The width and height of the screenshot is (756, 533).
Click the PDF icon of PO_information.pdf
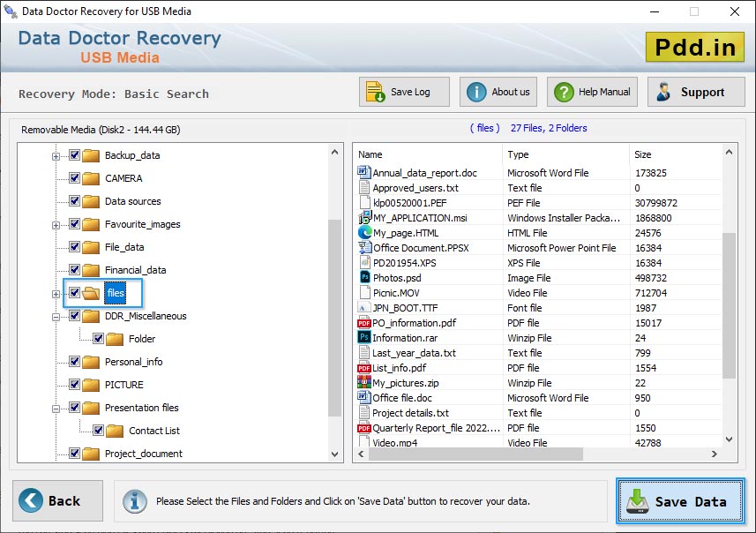[364, 323]
